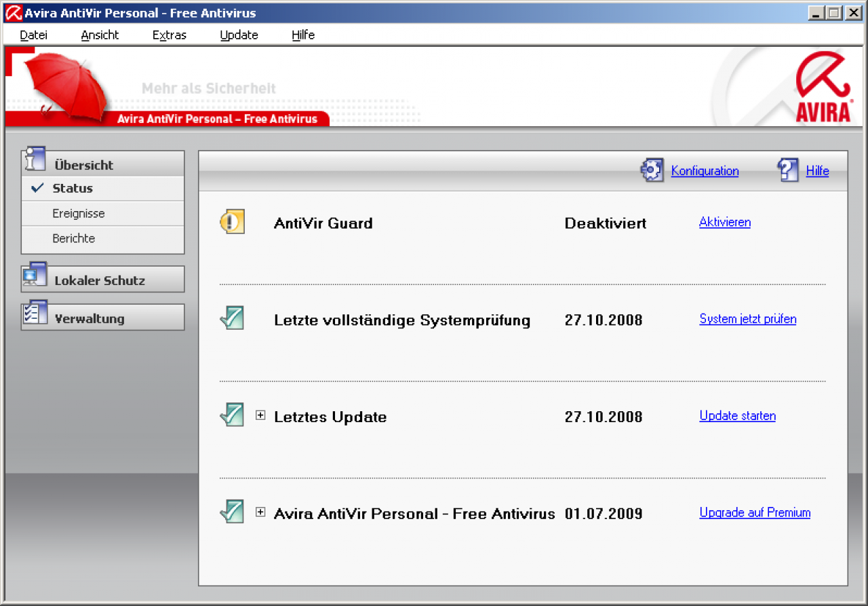This screenshot has width=868, height=606.
Task: Select Ereignisse in the sidebar
Action: click(x=103, y=214)
